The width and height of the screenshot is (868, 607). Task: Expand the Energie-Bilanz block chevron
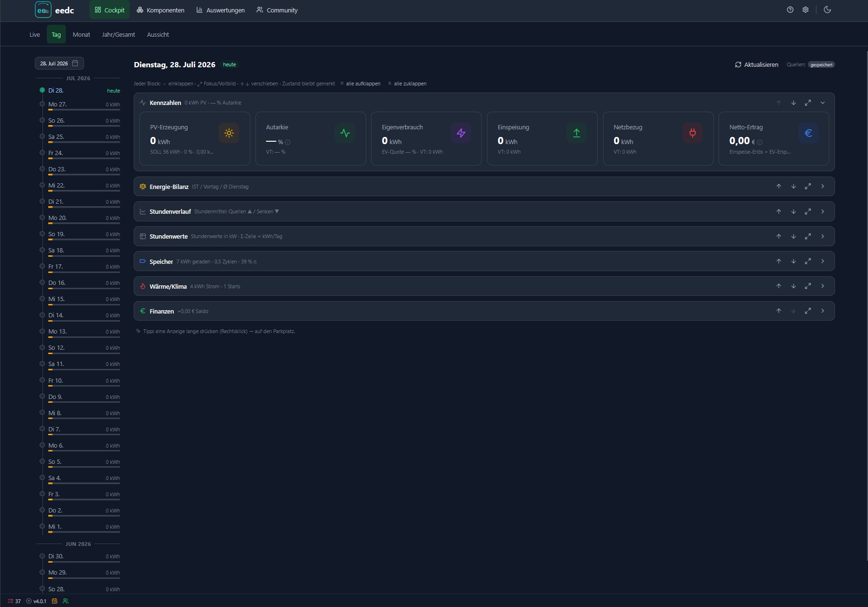click(823, 187)
